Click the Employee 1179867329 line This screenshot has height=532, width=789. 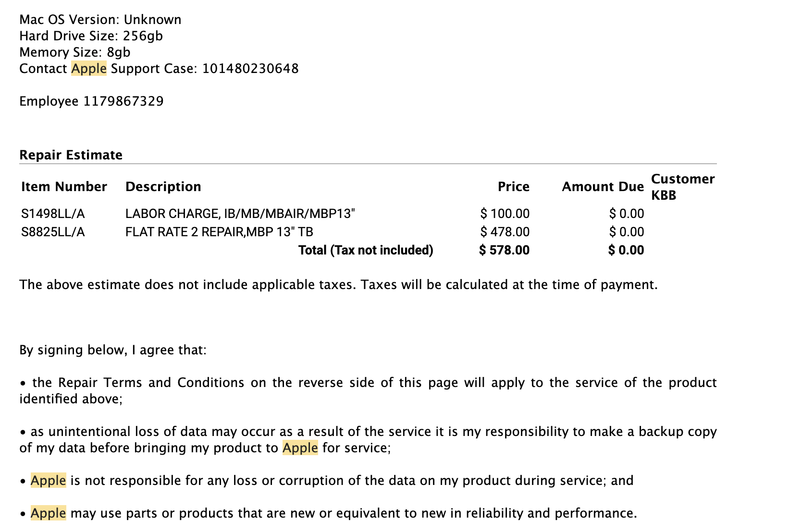point(91,101)
